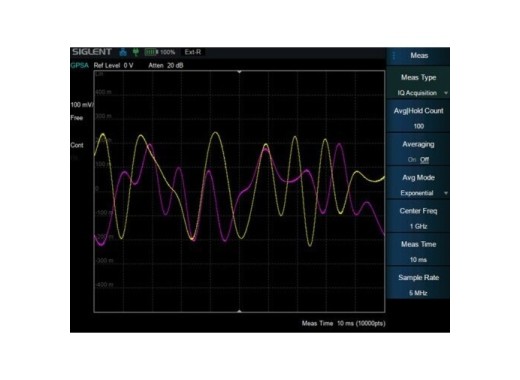520x380 pixels.
Task: Click the Cont sweep mode label
Action: coord(77,145)
